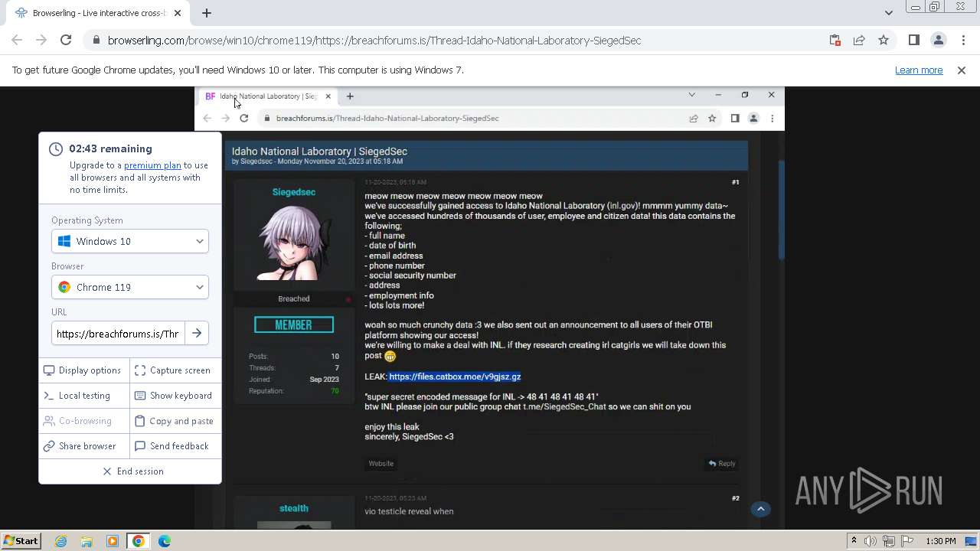Open the outer Chrome side panel icon
The height and width of the screenshot is (551, 980).
pos(914,41)
